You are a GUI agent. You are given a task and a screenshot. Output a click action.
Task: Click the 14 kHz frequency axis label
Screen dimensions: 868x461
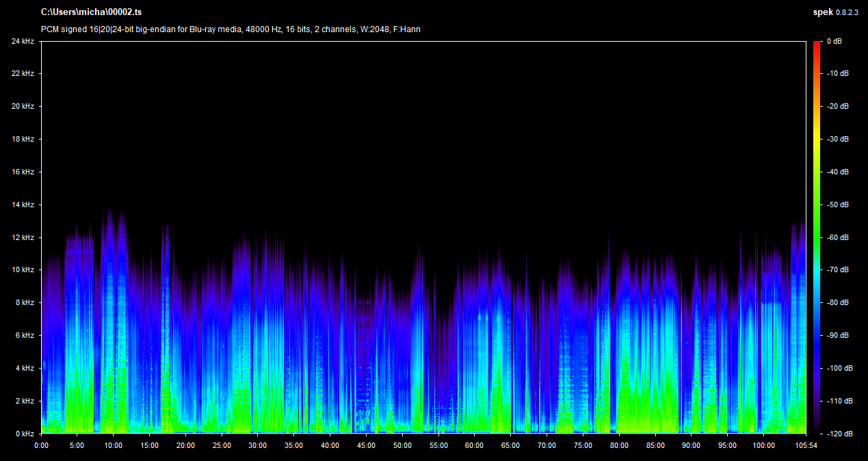click(23, 205)
